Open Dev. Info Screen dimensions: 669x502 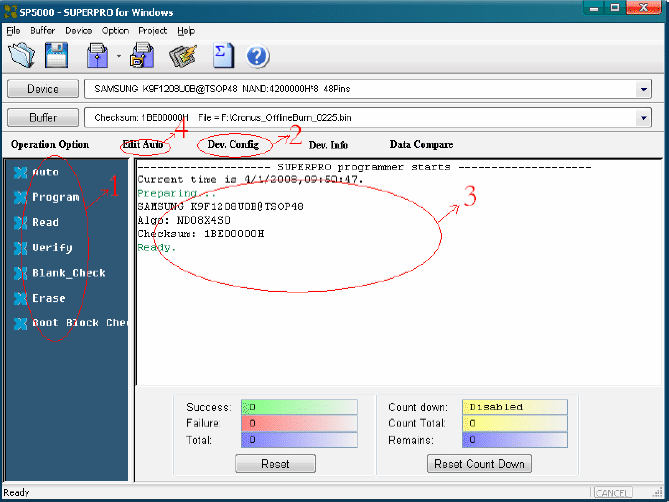coord(328,145)
